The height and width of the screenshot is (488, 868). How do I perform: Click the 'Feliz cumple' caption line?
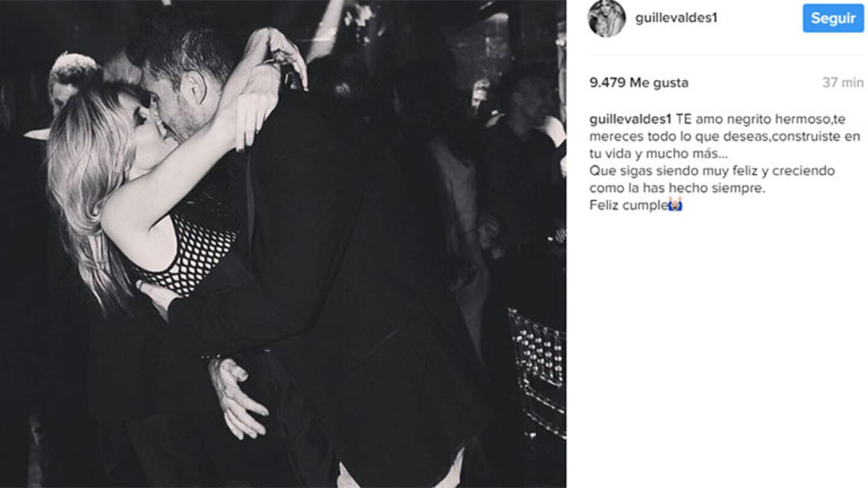click(628, 205)
